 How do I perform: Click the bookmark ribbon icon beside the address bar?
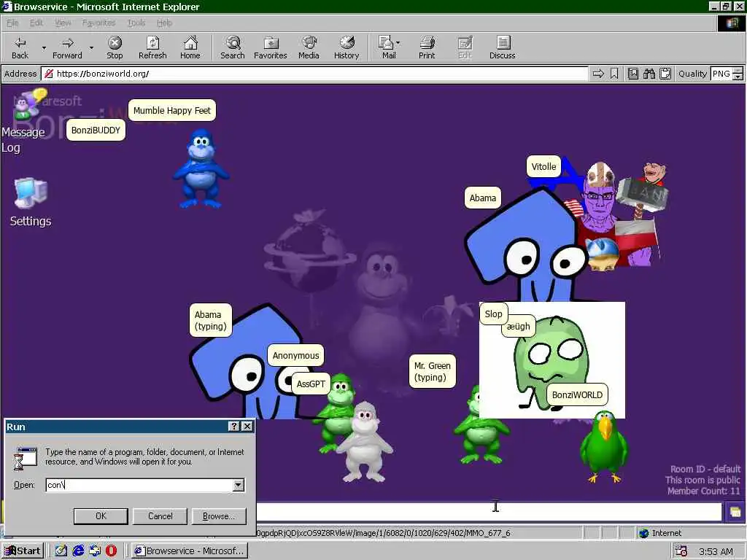pyautogui.click(x=614, y=74)
